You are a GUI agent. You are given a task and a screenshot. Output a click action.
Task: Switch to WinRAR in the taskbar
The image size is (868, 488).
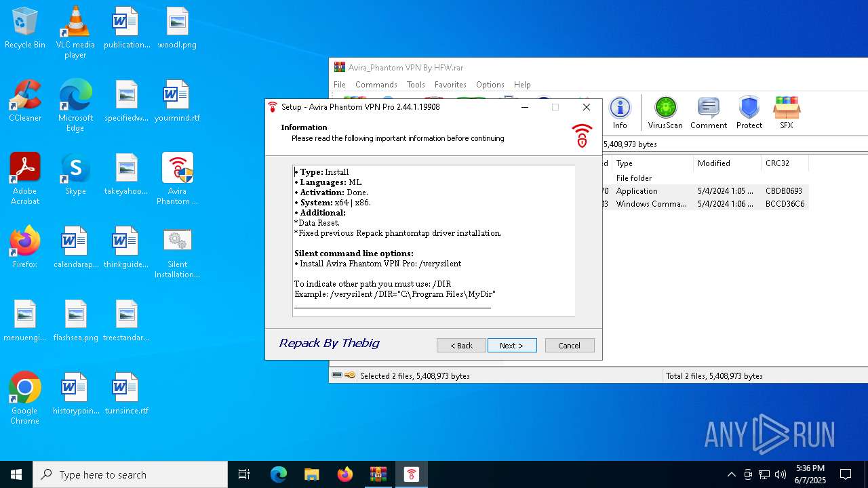pyautogui.click(x=378, y=474)
